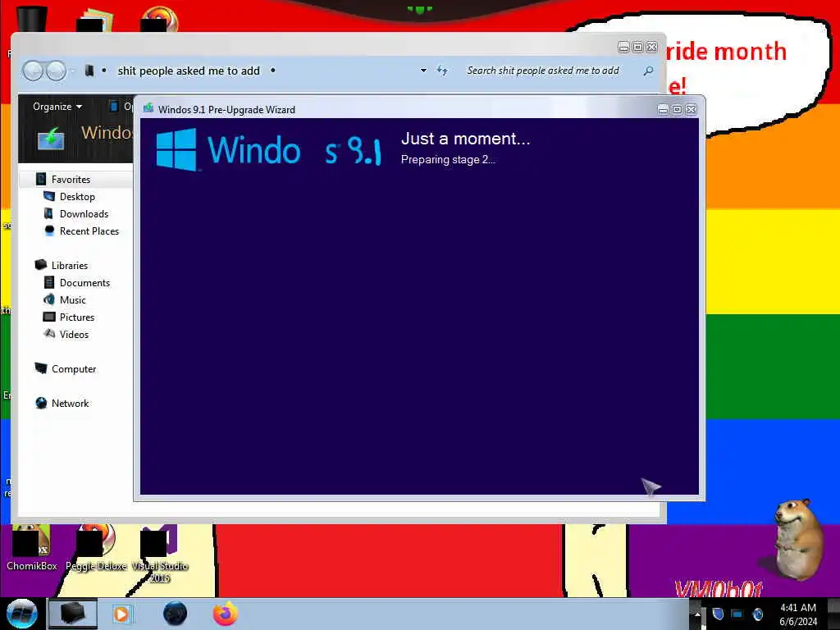Image resolution: width=840 pixels, height=630 pixels.
Task: Click the Videos icon in sidebar
Action: click(x=49, y=333)
